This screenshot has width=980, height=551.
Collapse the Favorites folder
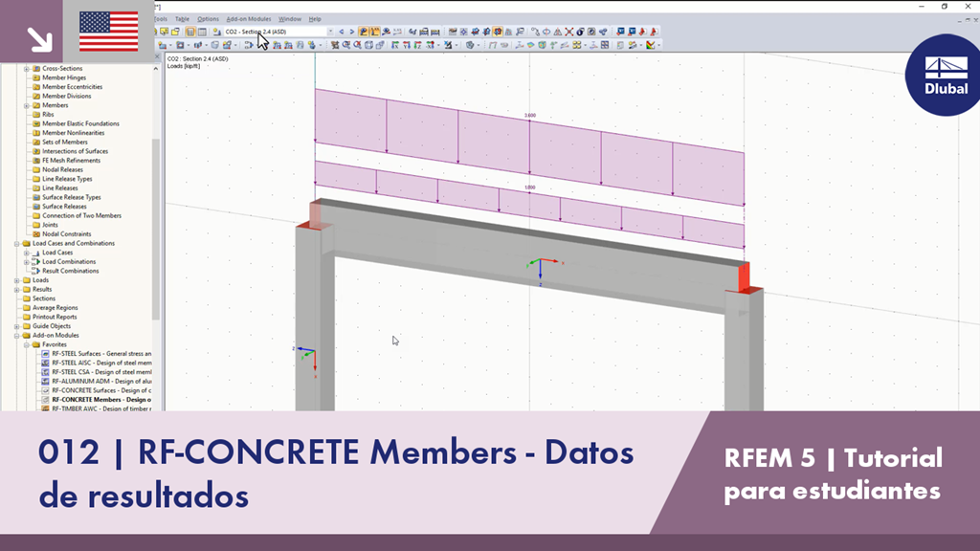(27, 344)
